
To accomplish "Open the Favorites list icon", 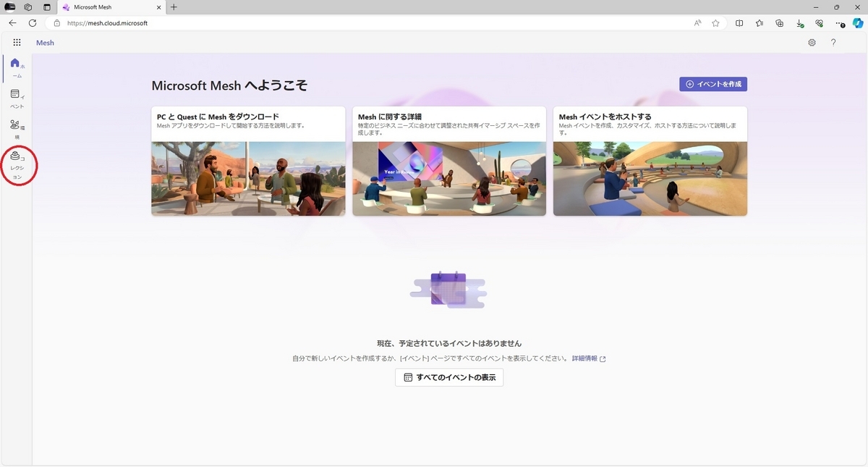I will pos(759,23).
